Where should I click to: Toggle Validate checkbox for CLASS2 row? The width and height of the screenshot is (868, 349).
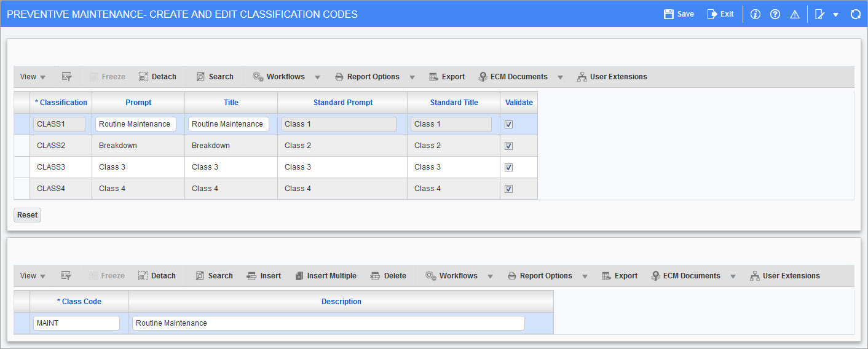(x=508, y=146)
